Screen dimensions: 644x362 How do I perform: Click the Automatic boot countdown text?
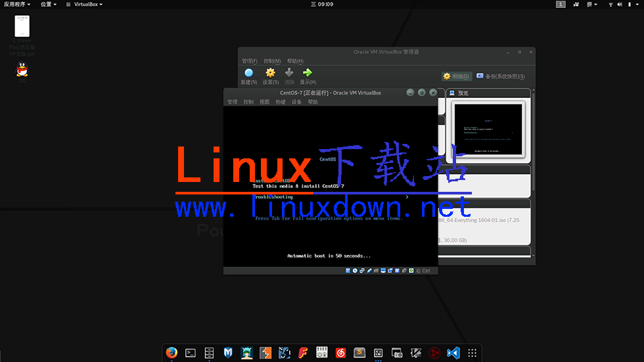click(x=329, y=256)
